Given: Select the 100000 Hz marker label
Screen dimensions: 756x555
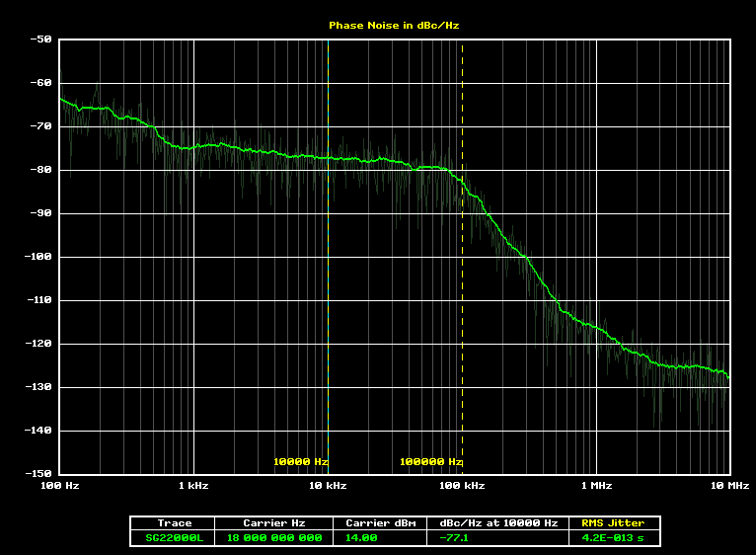Looking at the screenshot, I should pyautogui.click(x=430, y=462).
